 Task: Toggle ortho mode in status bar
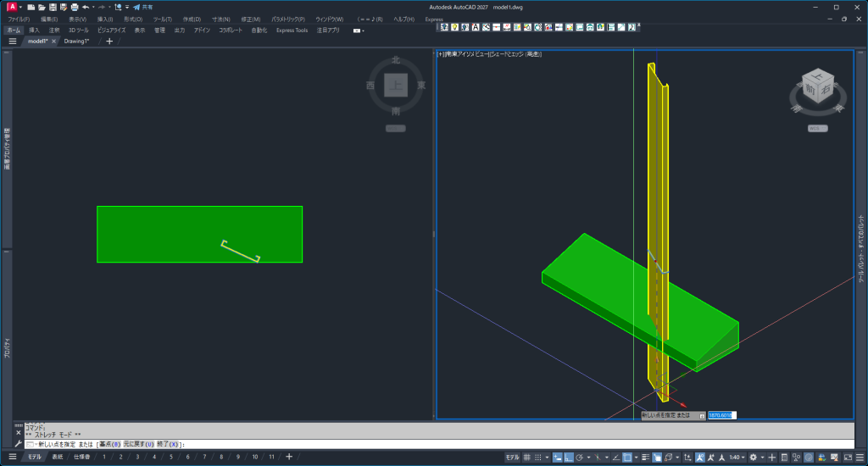pyautogui.click(x=568, y=457)
